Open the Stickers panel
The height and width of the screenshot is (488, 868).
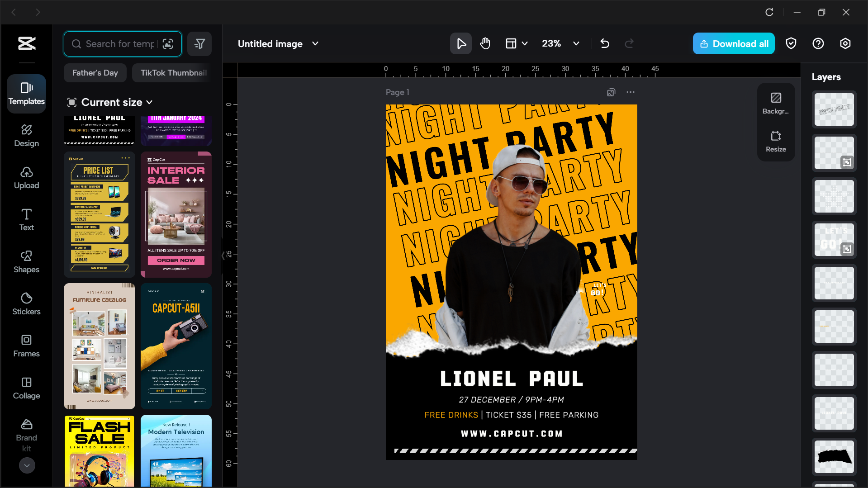26,304
